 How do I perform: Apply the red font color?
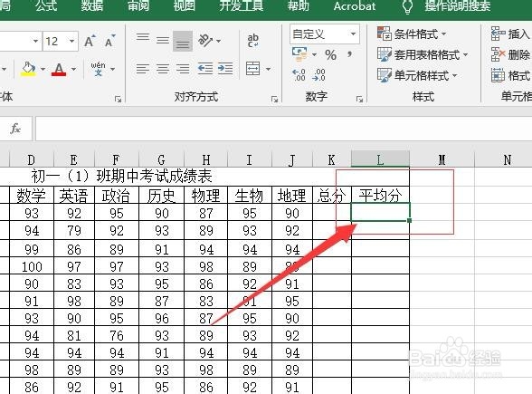pyautogui.click(x=59, y=69)
